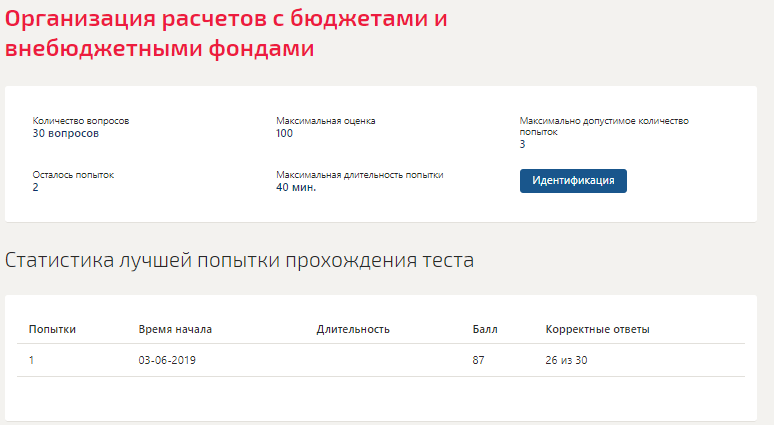Viewport: 774px width, 425px height.
Task: Click the 26 из 30 result cell
Action: (x=566, y=360)
